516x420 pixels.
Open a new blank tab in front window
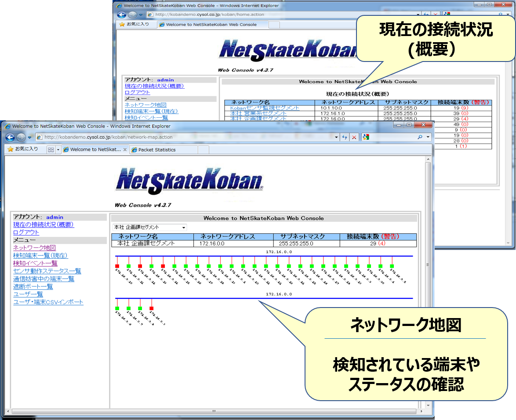tap(203, 150)
